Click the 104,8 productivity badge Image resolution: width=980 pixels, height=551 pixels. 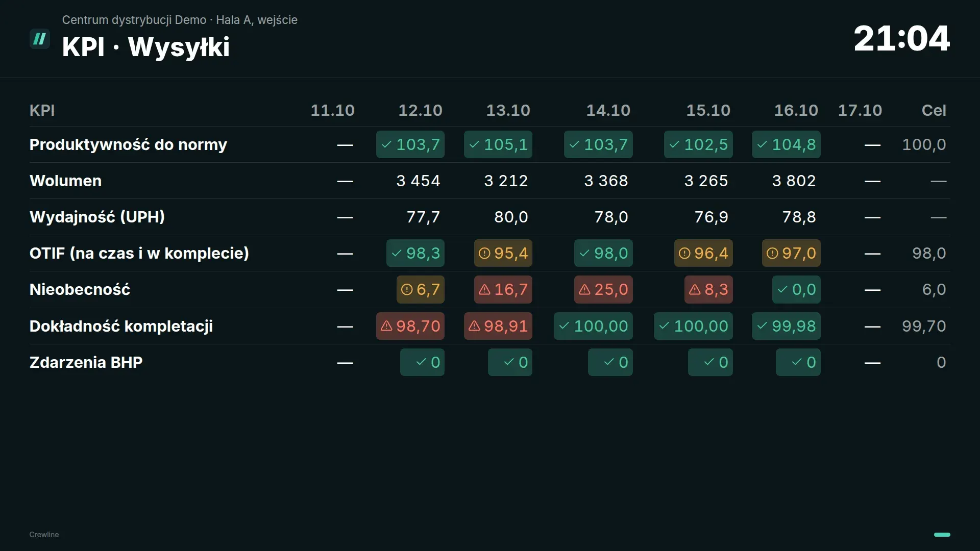[x=786, y=144]
